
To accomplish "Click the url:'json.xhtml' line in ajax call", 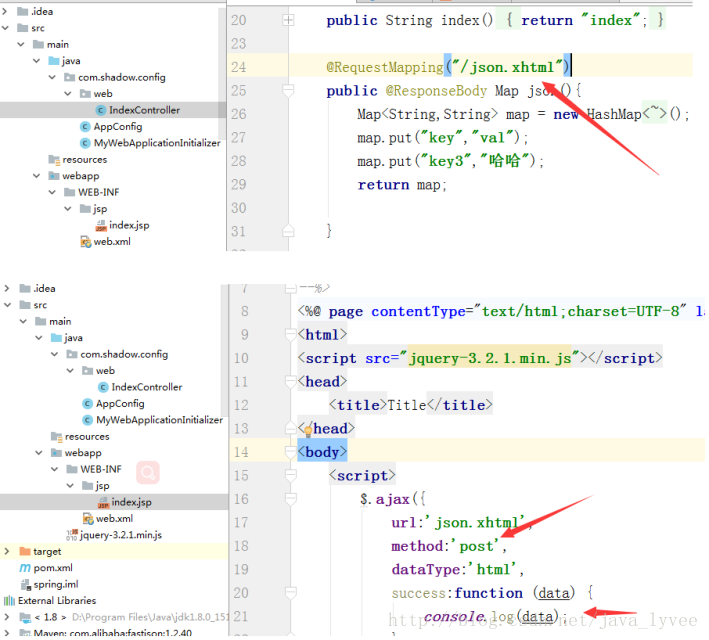I will [x=462, y=523].
